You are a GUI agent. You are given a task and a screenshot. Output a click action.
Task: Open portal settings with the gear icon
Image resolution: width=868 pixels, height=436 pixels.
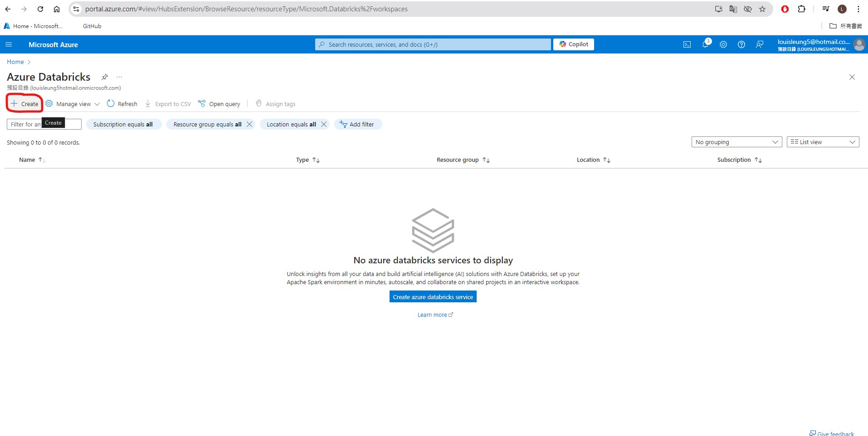[x=723, y=44]
